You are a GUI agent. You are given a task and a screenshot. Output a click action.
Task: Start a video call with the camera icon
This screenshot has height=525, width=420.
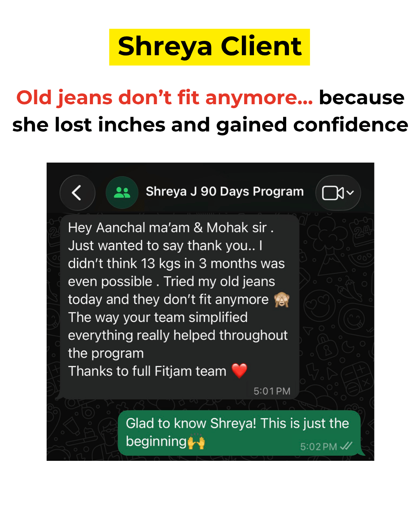pyautogui.click(x=332, y=193)
